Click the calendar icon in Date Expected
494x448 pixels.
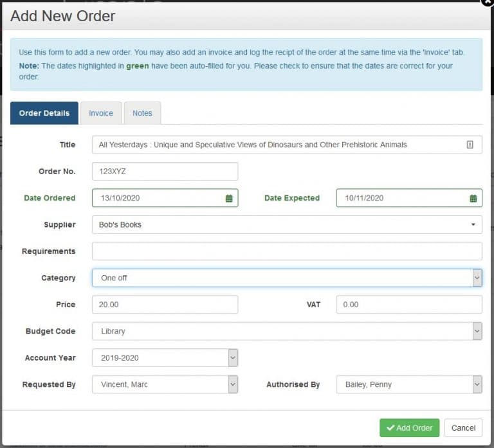[x=473, y=199]
